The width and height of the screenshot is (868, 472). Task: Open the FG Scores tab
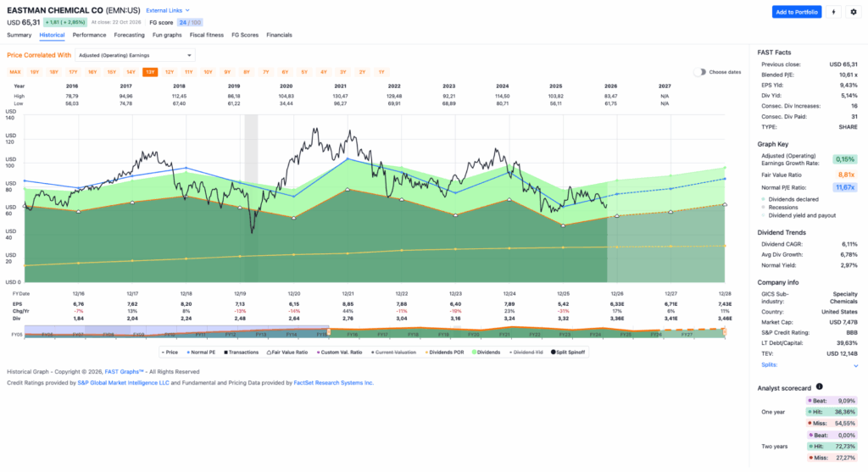coord(245,35)
